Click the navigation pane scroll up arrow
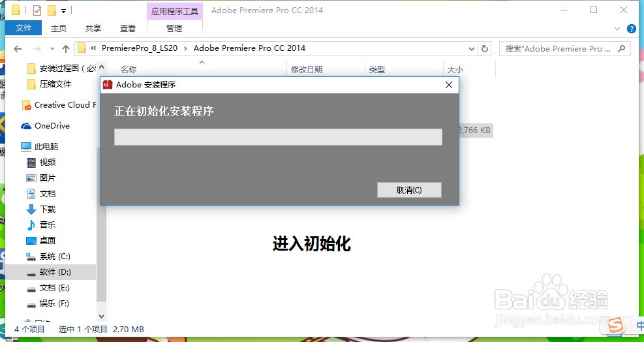The height and width of the screenshot is (342, 644). [x=101, y=67]
